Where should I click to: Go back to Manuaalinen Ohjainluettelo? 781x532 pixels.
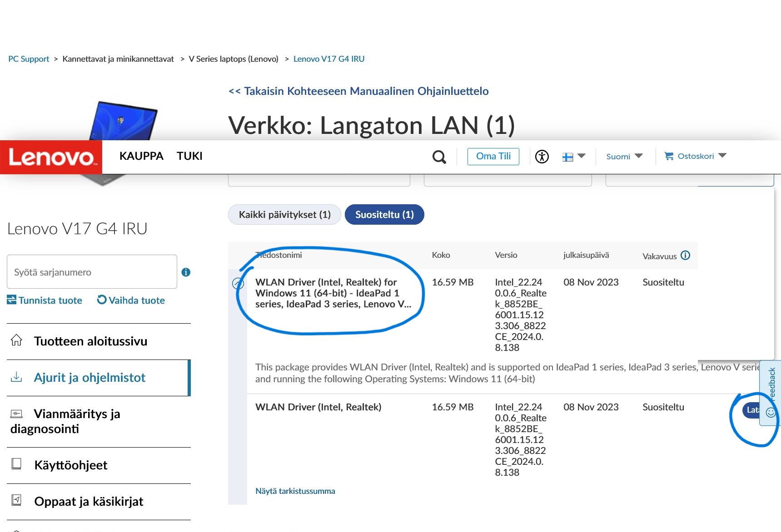[358, 91]
